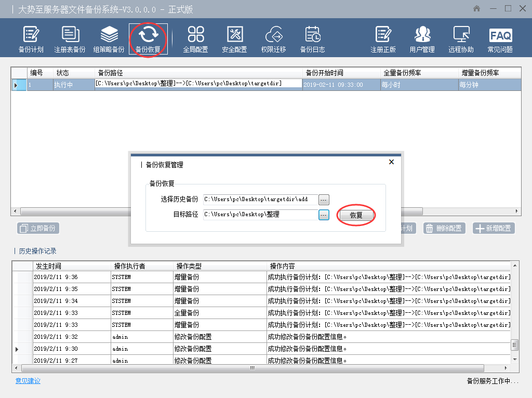Viewport: 532px width, 398px height.
Task: Open 组策略备份 group policy backup
Action: pyautogui.click(x=109, y=39)
